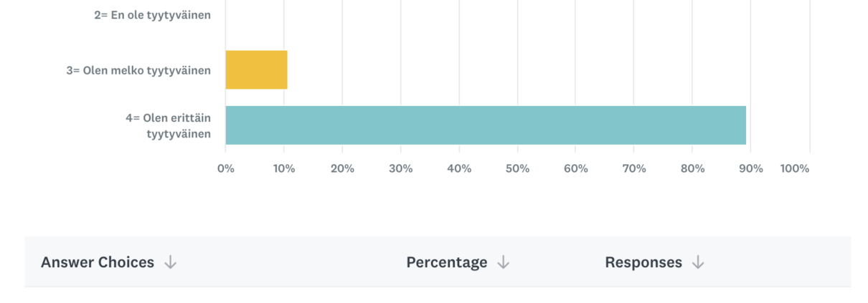868x303 pixels.
Task: Click the 0% axis label
Action: [x=226, y=169]
